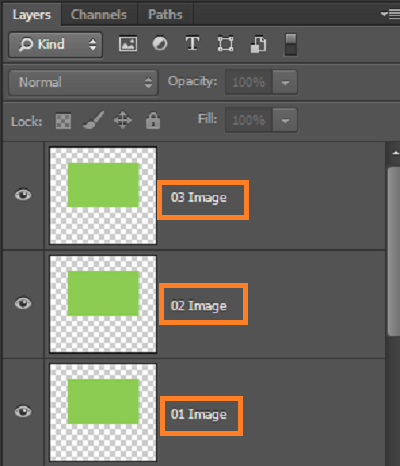
Task: Lock position move-arrows icon
Action: [x=123, y=120]
